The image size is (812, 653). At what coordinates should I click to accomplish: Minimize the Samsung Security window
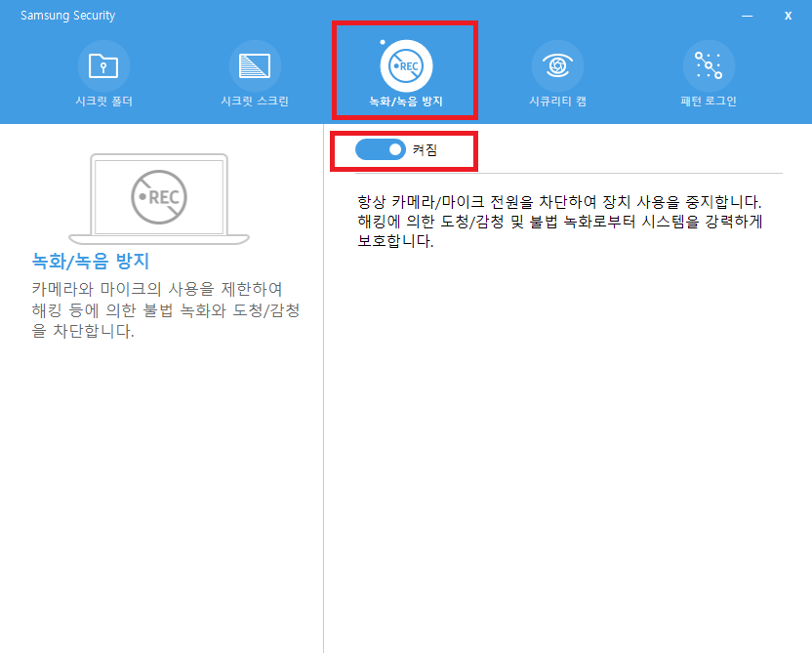click(747, 16)
